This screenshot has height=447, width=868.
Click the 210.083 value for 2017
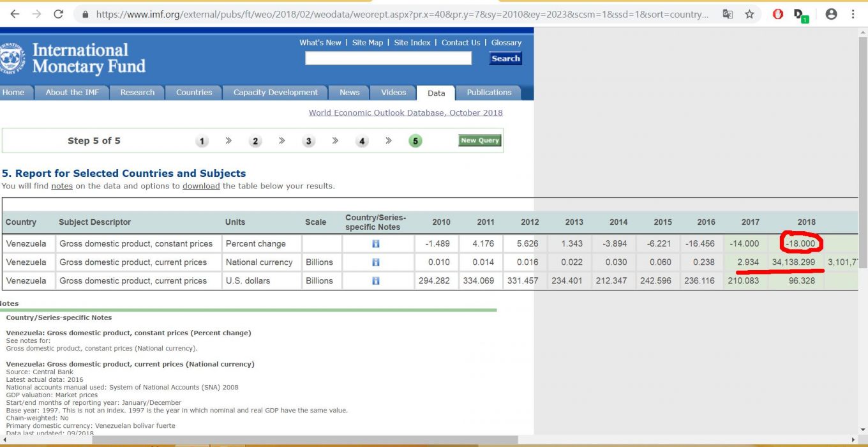pos(744,280)
